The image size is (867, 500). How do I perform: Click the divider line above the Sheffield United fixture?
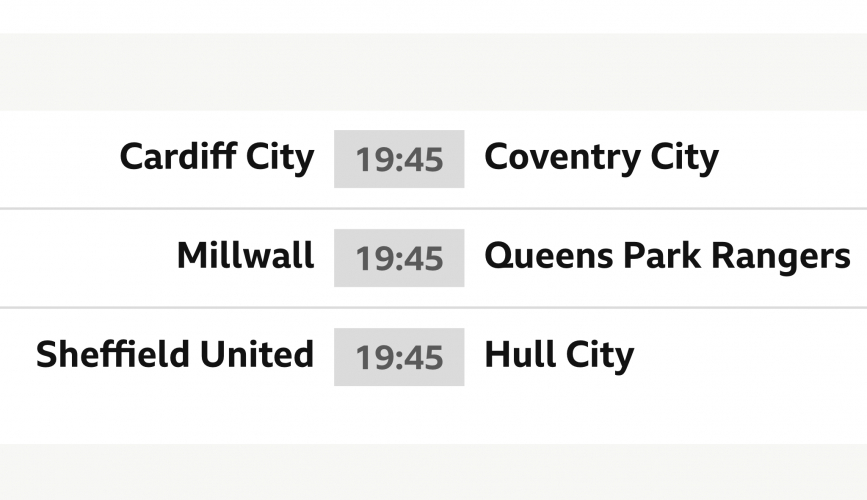coord(433,307)
